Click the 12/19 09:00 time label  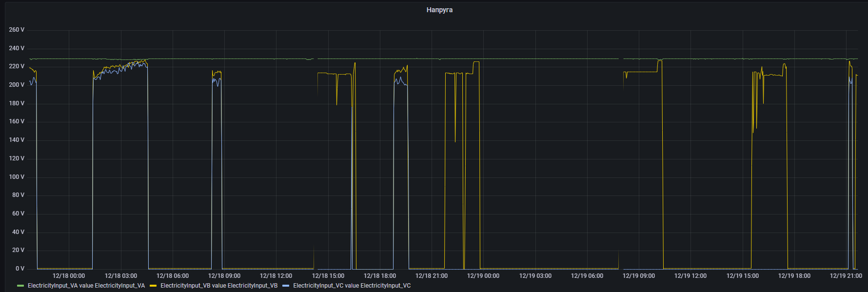(x=639, y=276)
